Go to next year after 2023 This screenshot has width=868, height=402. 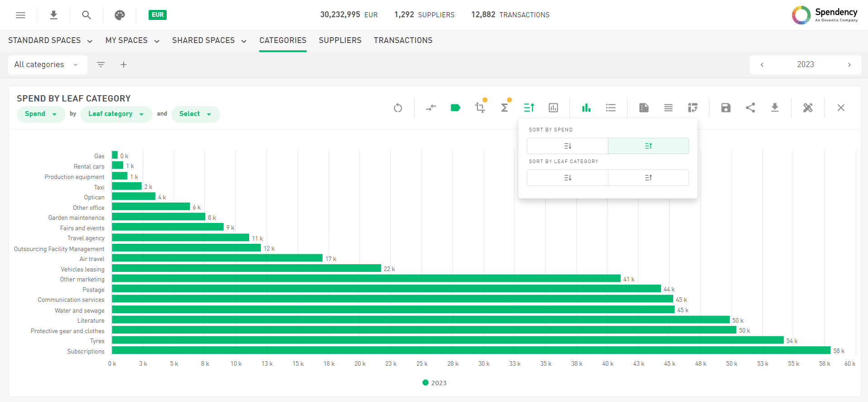(x=849, y=65)
